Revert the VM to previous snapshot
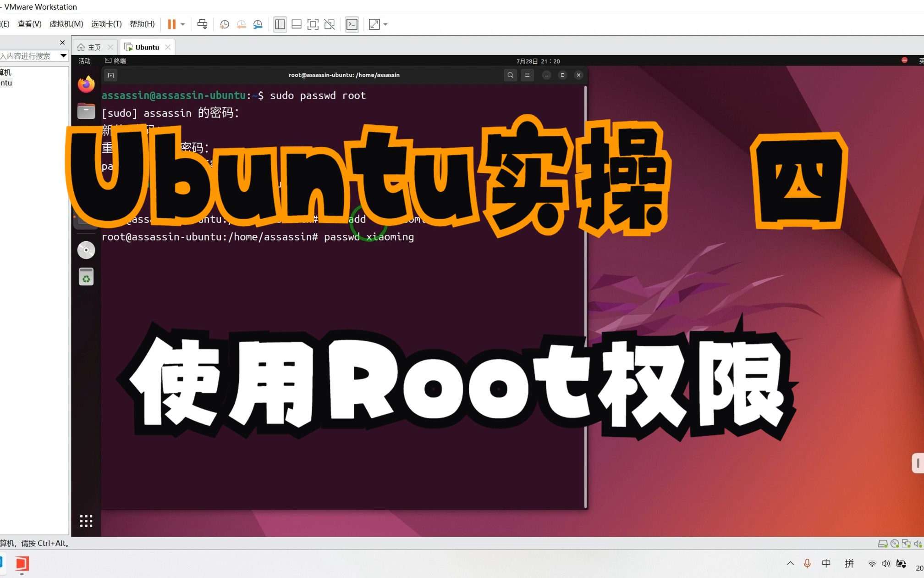Viewport: 924px width, 578px height. pyautogui.click(x=241, y=24)
